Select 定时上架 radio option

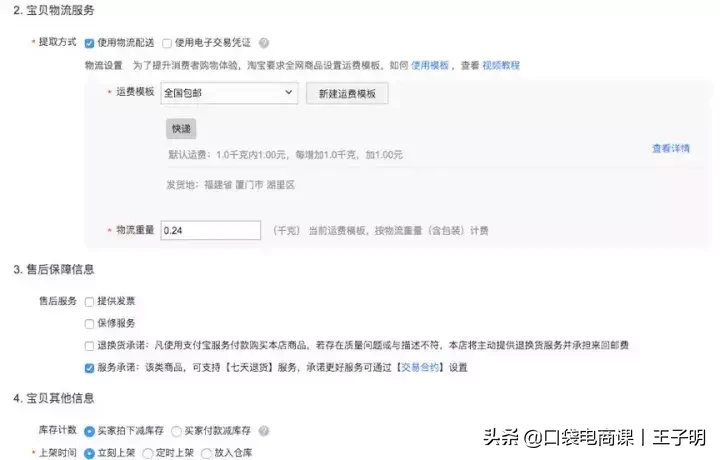pyautogui.click(x=148, y=454)
